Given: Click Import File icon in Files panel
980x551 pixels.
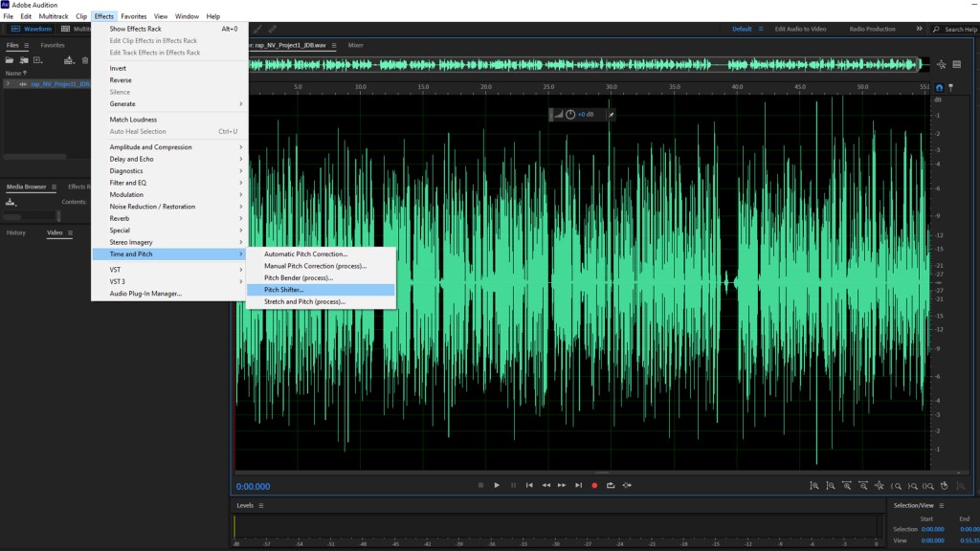Looking at the screenshot, I should pyautogui.click(x=24, y=60).
